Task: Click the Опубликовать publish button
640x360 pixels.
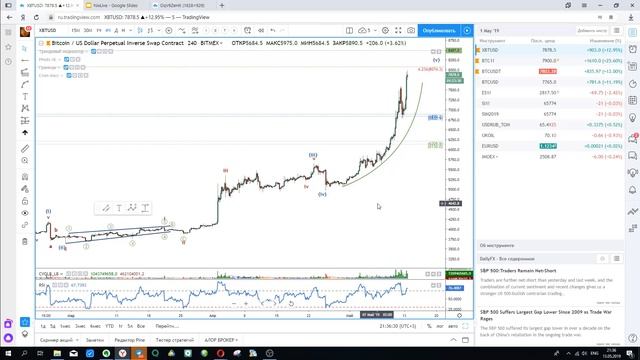Action: point(439,31)
